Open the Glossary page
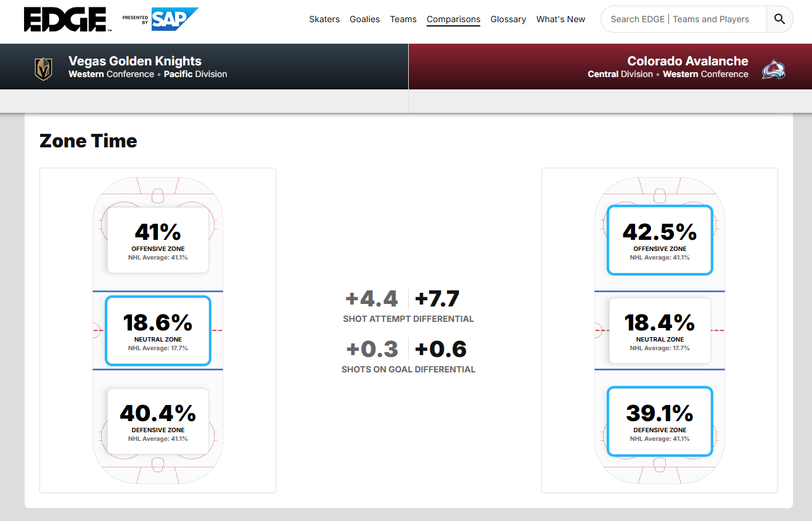The width and height of the screenshot is (812, 521). tap(508, 19)
